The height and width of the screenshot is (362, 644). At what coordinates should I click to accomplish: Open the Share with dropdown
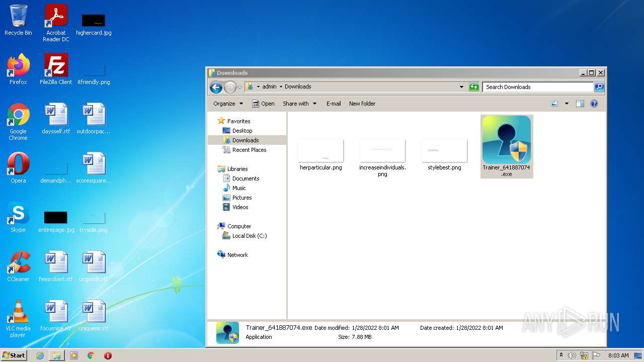pos(299,104)
